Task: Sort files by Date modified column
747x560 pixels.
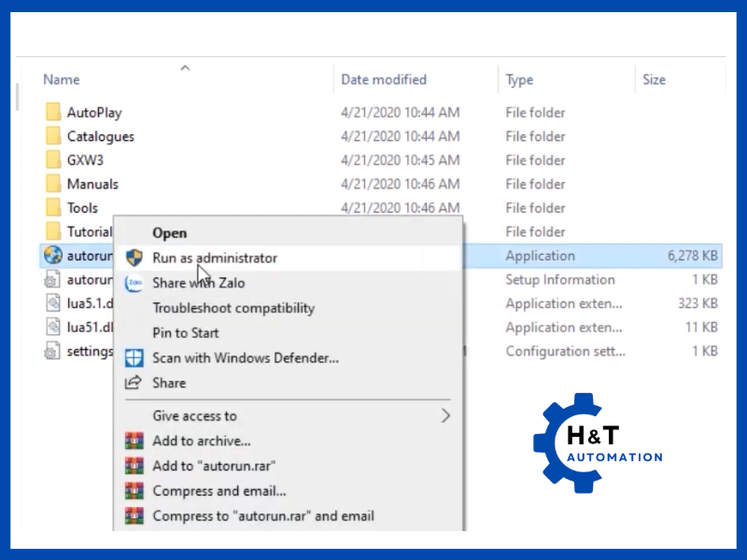Action: tap(384, 80)
